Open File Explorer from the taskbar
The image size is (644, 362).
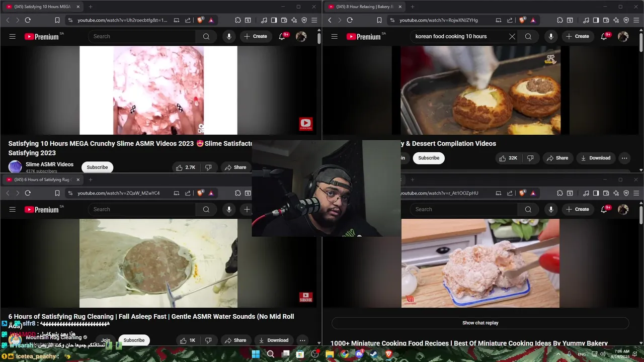330,354
